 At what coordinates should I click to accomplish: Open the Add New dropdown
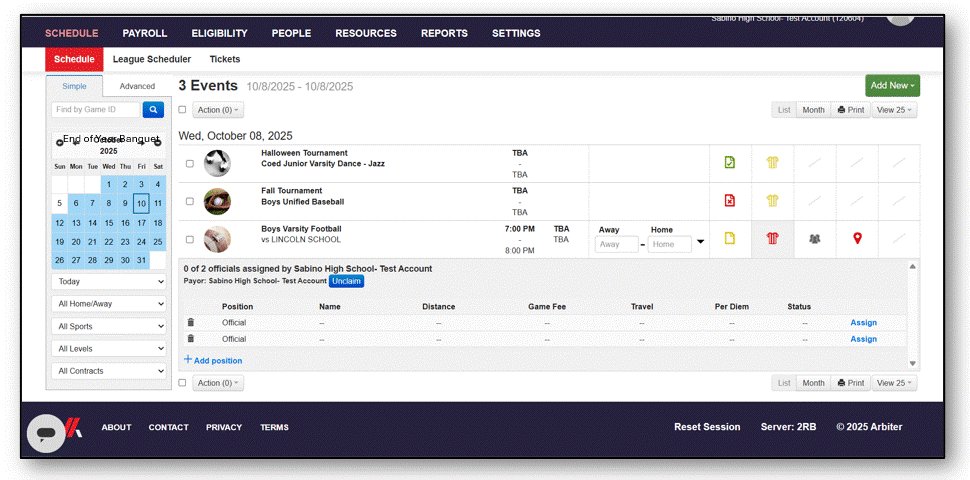coord(892,86)
